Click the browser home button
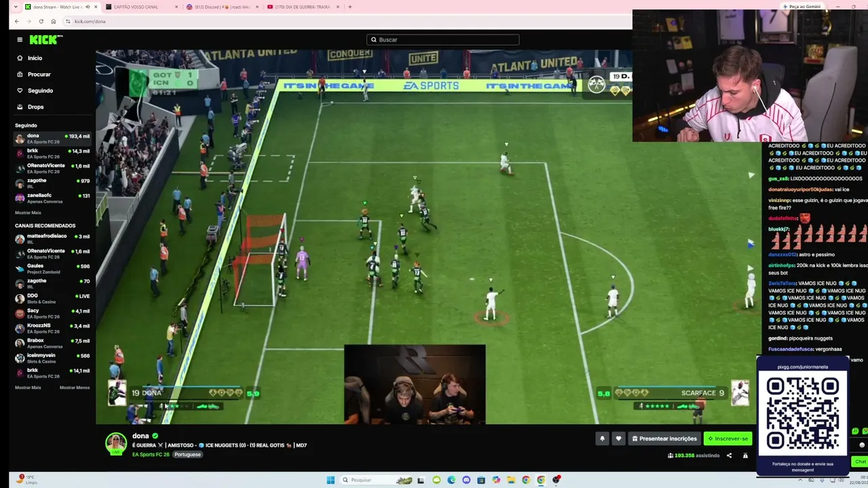The width and height of the screenshot is (868, 488). click(x=54, y=21)
